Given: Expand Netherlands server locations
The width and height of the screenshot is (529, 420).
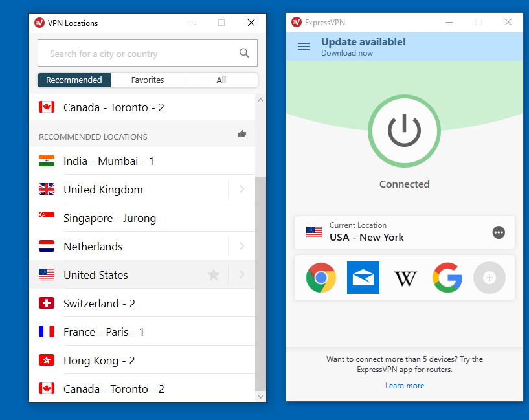Looking at the screenshot, I should tap(242, 246).
